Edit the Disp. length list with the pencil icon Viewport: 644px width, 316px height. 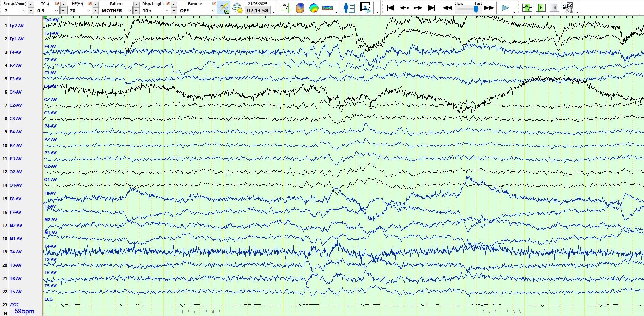pos(168,4)
